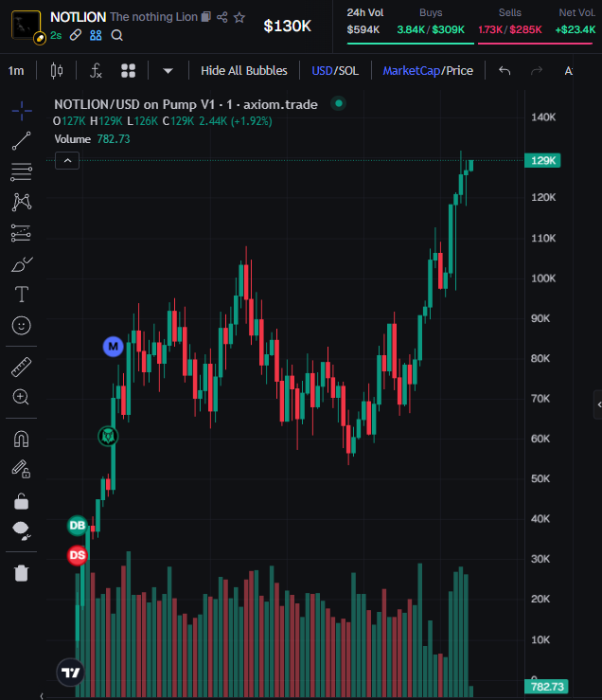This screenshot has width=602, height=700.
Task: Search the token with the magnifier icon
Action: tap(117, 35)
